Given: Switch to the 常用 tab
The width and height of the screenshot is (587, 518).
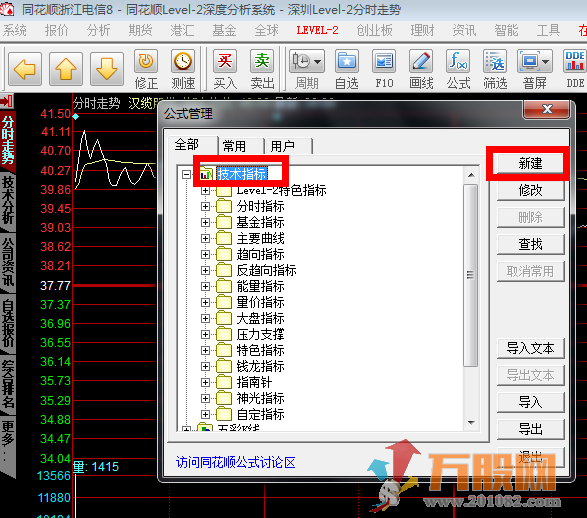Looking at the screenshot, I should click(x=240, y=146).
